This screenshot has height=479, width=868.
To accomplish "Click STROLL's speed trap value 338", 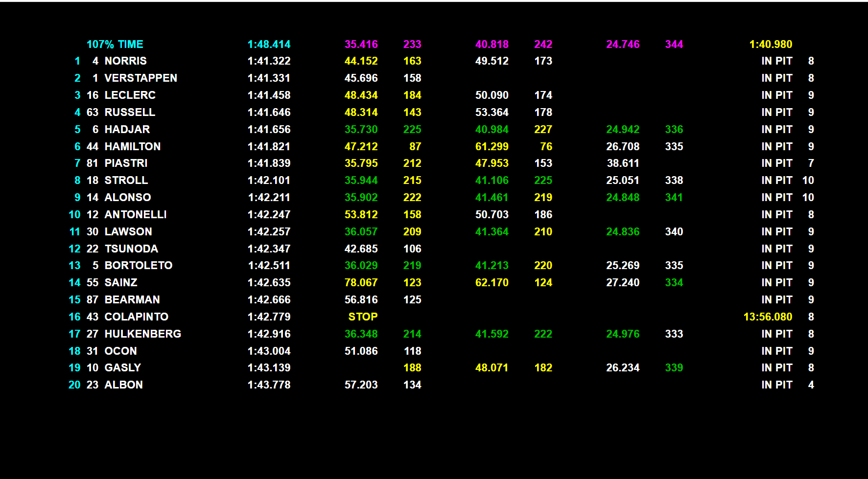I will pyautogui.click(x=674, y=181).
